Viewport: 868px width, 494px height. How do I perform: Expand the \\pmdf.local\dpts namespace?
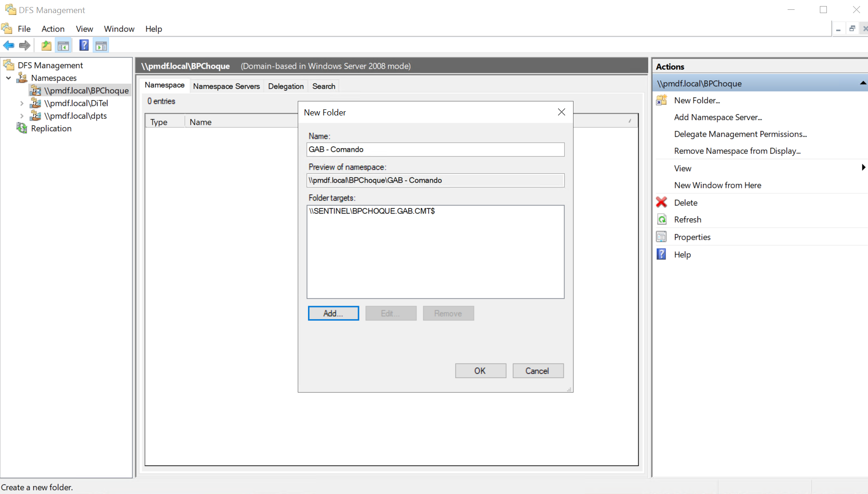click(x=22, y=116)
